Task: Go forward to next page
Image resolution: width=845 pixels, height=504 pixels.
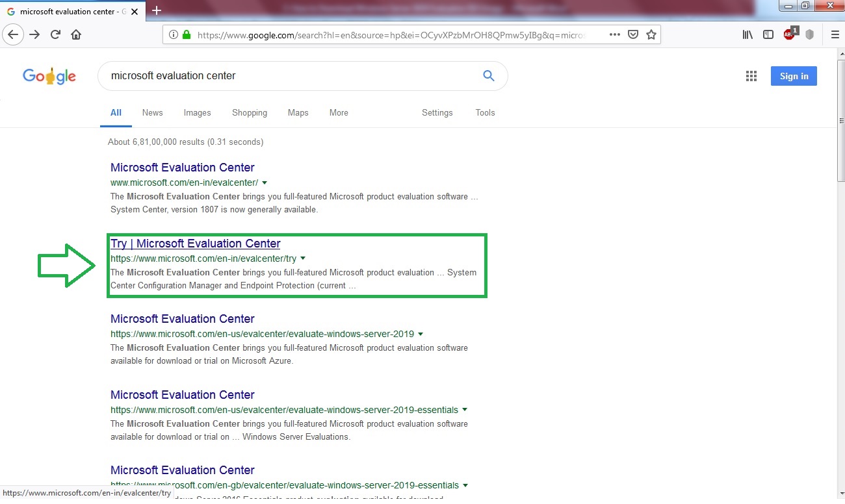Action: 34,34
